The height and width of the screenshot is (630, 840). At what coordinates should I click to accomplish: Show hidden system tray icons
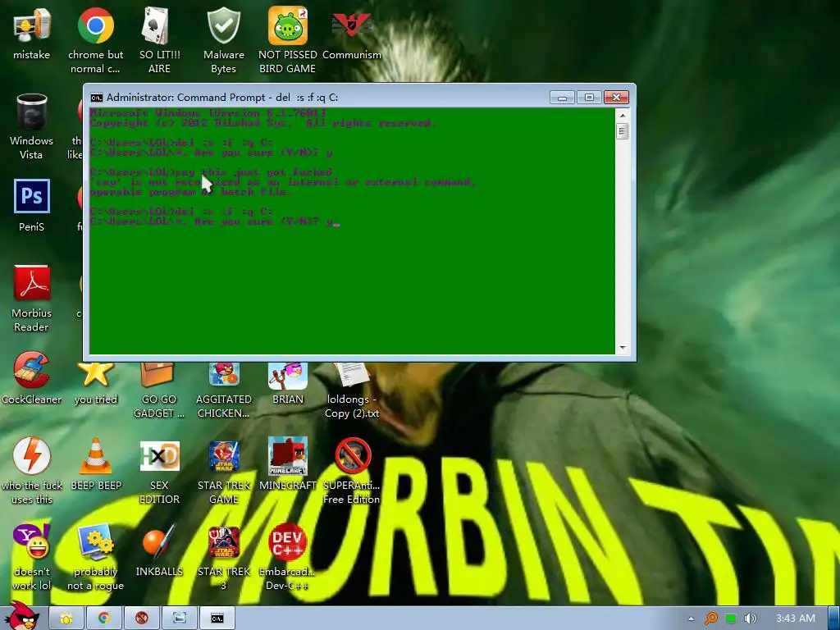coord(691,619)
